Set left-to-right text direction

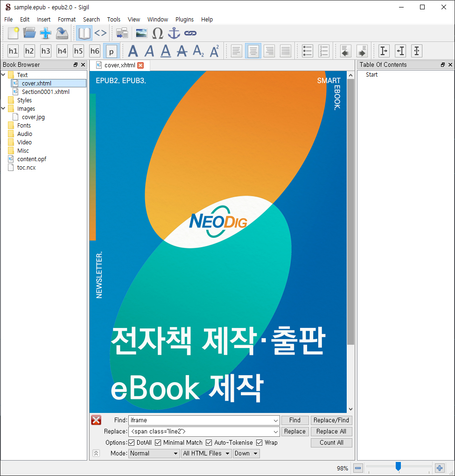click(384, 51)
